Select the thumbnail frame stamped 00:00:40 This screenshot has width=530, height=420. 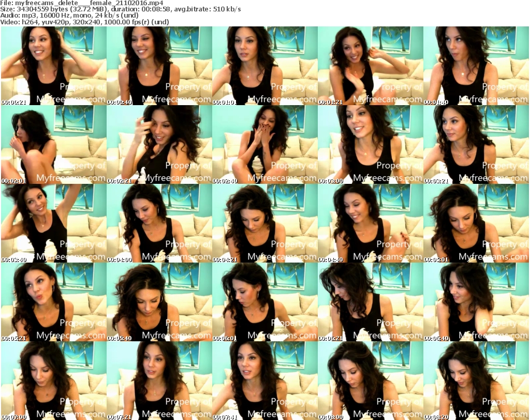[159, 66]
